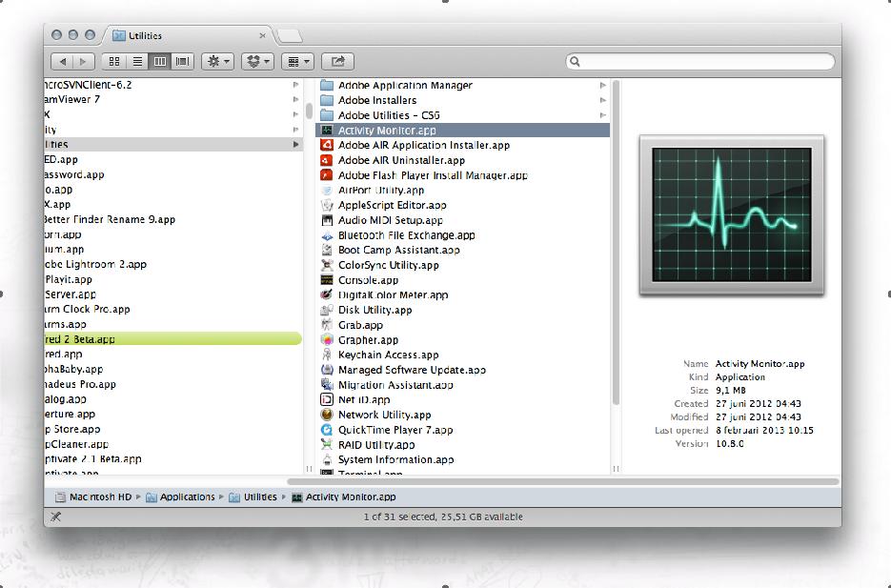Viewport: 891px width, 588px height.
Task: Click the AppleScript Editor.app icon
Action: 327,205
